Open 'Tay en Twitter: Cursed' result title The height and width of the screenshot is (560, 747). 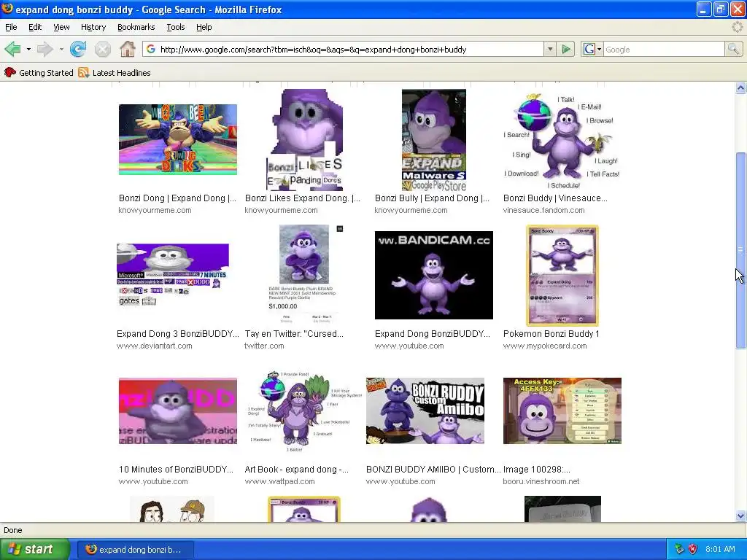point(294,334)
